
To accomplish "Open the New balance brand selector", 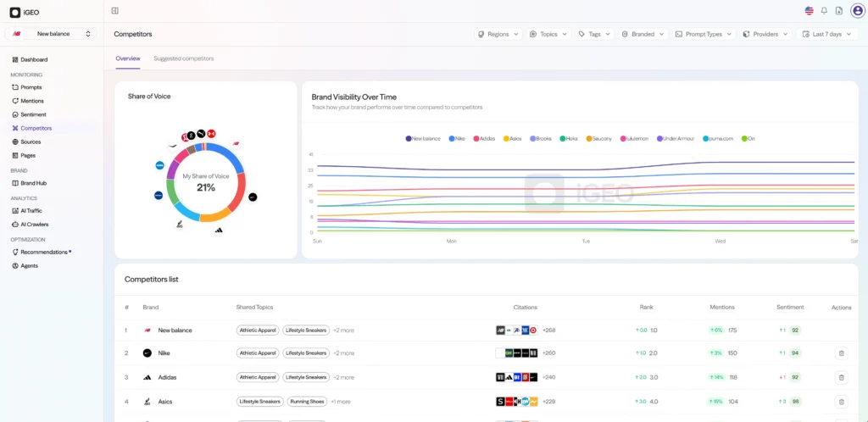I will [50, 34].
